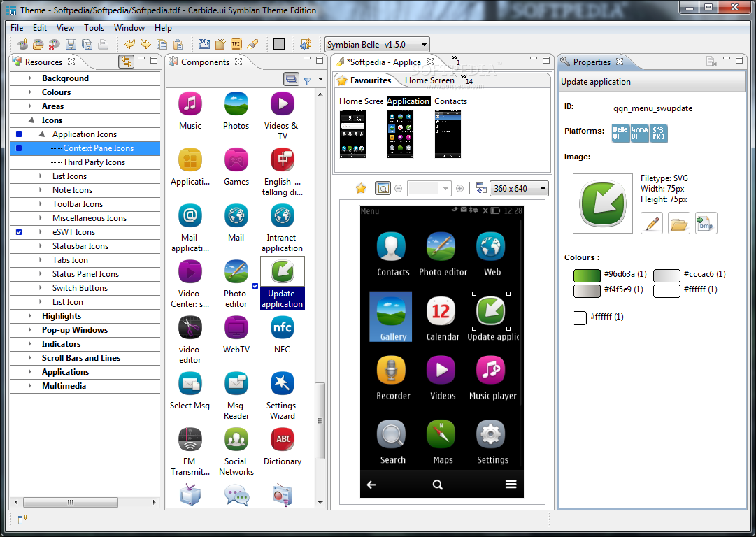Select the Dictionary component icon
The height and width of the screenshot is (537, 756).
tap(283, 439)
